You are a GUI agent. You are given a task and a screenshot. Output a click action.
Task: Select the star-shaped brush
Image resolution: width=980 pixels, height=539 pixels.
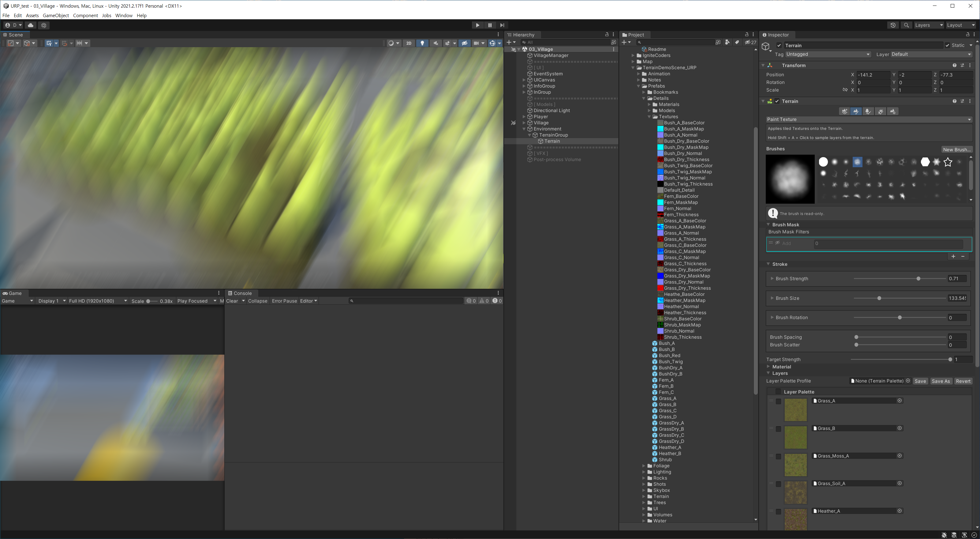click(948, 162)
